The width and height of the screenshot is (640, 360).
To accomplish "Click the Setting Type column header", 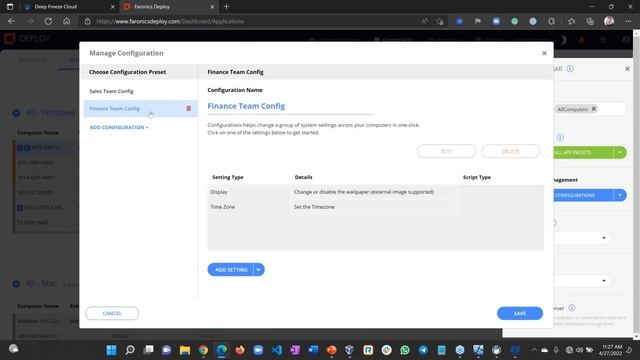I will pos(228,177).
